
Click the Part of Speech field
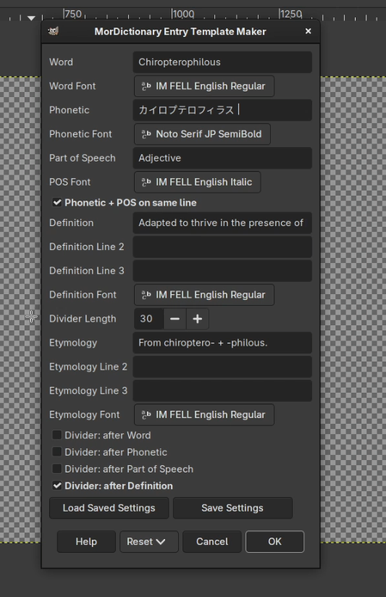pos(222,158)
